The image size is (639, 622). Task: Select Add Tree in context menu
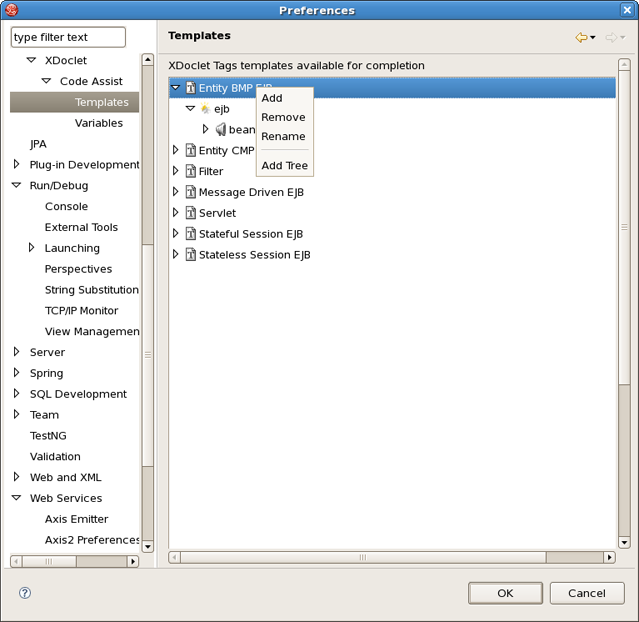pyautogui.click(x=284, y=166)
